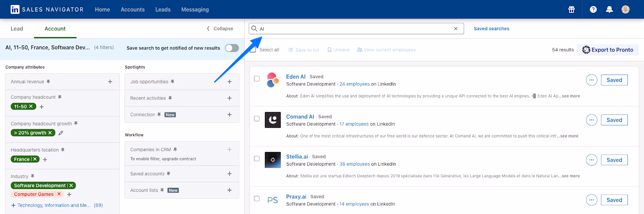The width and height of the screenshot is (644, 214).
Task: Open the Stellia.ai company name link
Action: pyautogui.click(x=297, y=156)
